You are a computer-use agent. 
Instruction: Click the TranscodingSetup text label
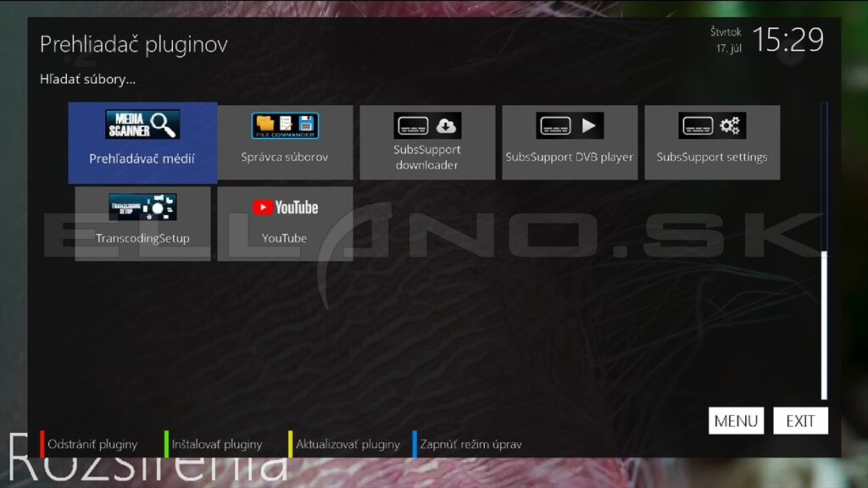[x=142, y=238]
